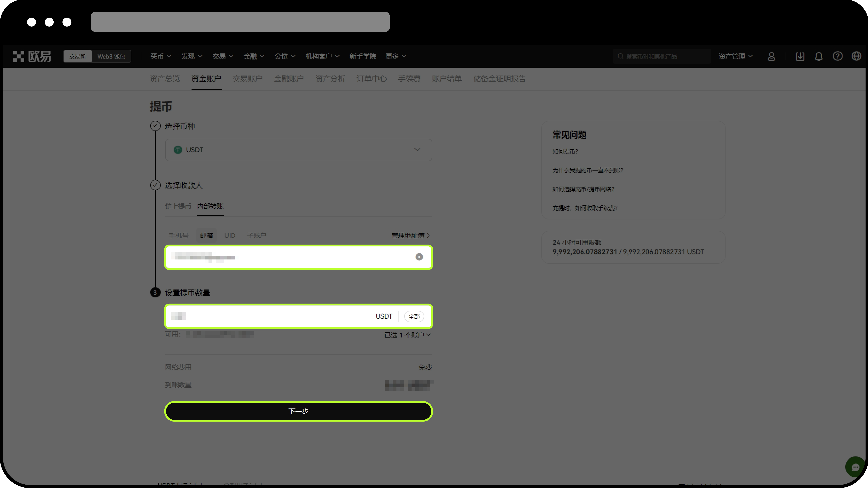Click the search 搜索币对和其他产品 field

click(x=662, y=56)
